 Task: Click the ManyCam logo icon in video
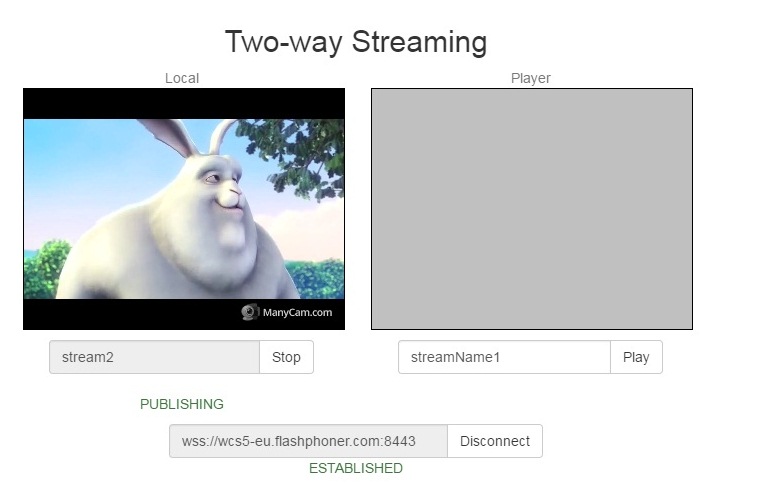click(250, 312)
